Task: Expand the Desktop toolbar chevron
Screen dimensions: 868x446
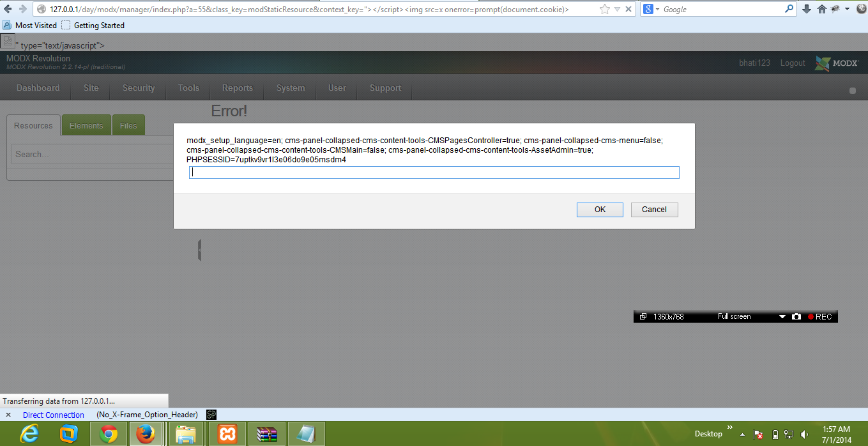Action: pyautogui.click(x=729, y=427)
